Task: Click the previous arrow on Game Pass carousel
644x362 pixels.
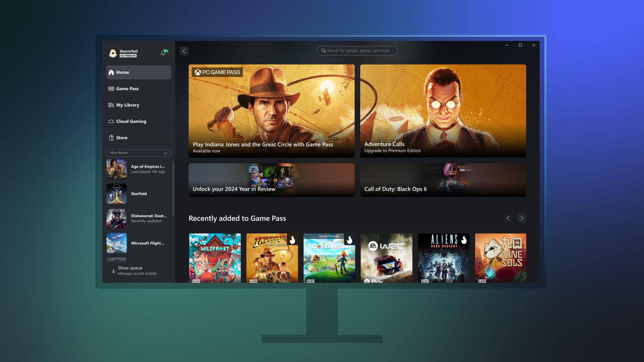Action: (508, 218)
